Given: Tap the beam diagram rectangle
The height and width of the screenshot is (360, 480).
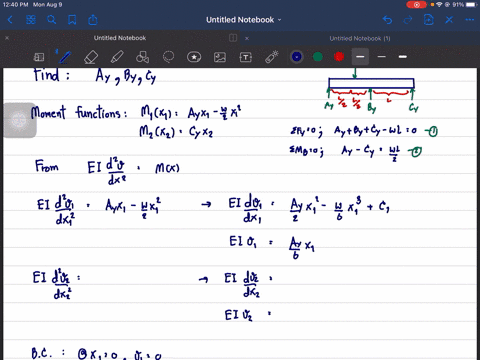Looking at the screenshot, I should pos(371,83).
